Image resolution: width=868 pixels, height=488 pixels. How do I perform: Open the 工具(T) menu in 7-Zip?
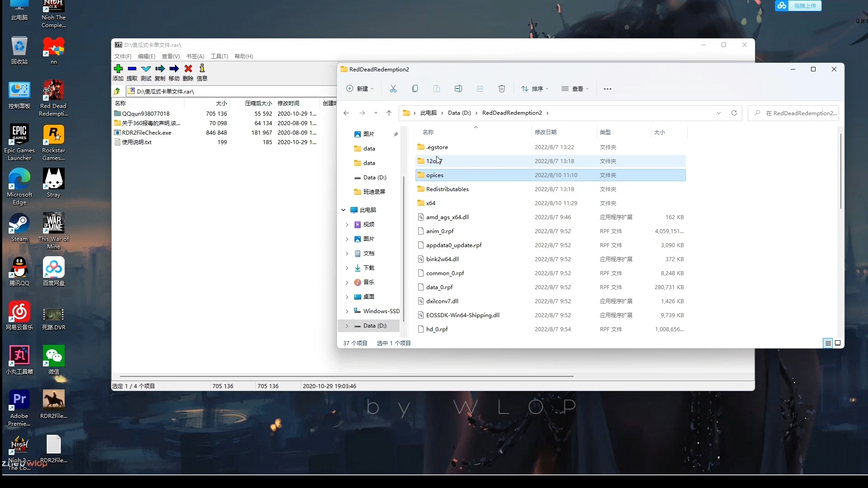click(219, 56)
